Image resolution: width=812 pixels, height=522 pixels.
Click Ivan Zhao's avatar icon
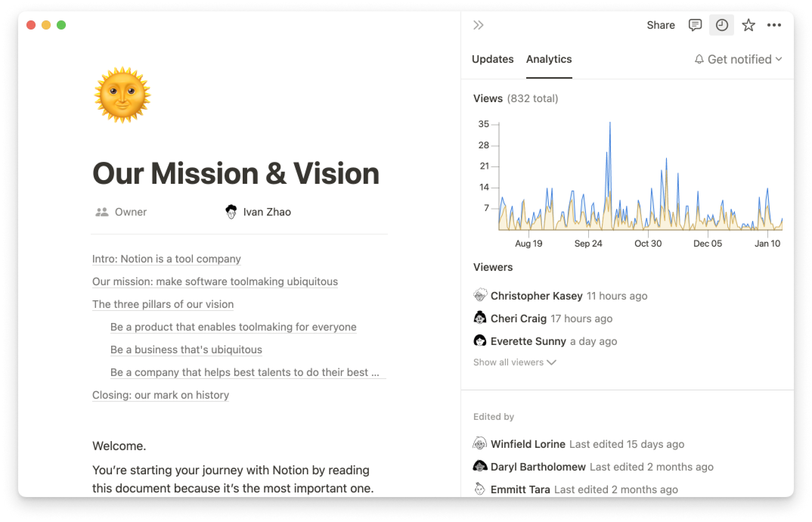[231, 212]
